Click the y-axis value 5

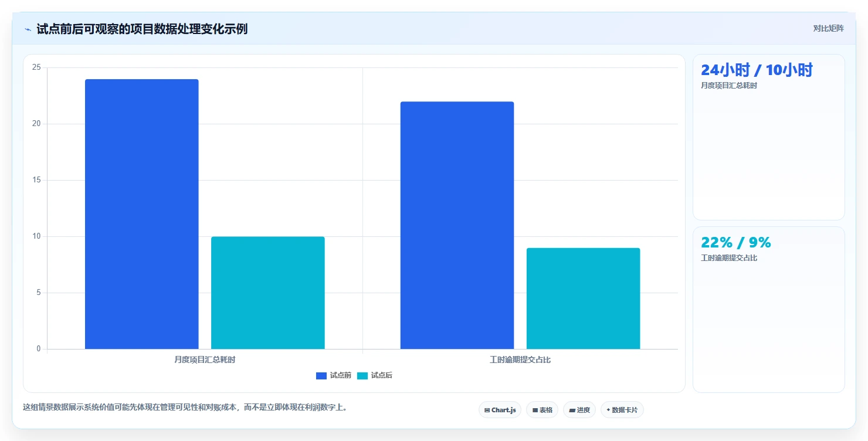39,293
